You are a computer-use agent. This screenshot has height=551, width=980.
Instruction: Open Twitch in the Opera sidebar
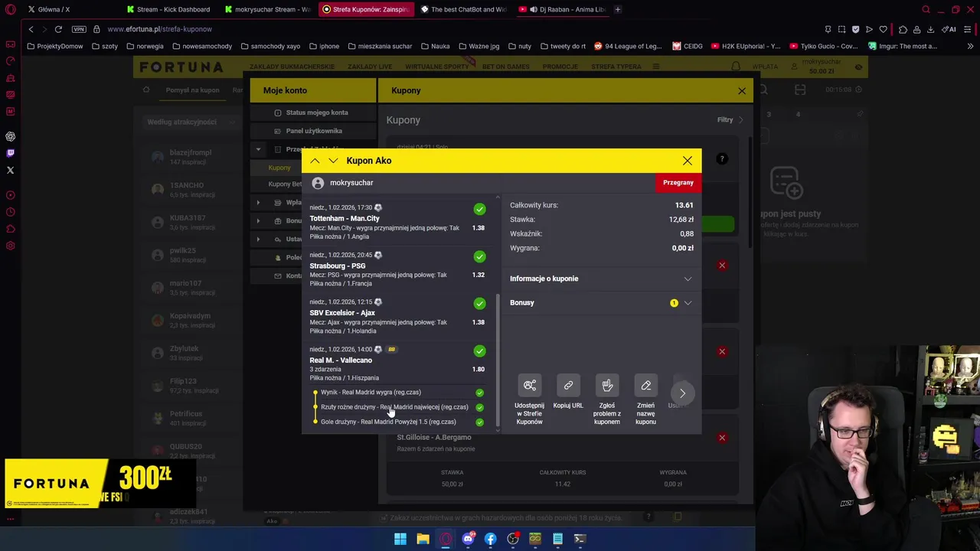(x=10, y=153)
